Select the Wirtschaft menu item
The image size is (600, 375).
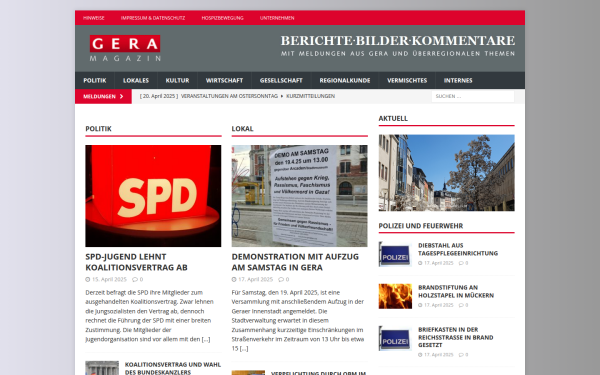[x=224, y=80]
